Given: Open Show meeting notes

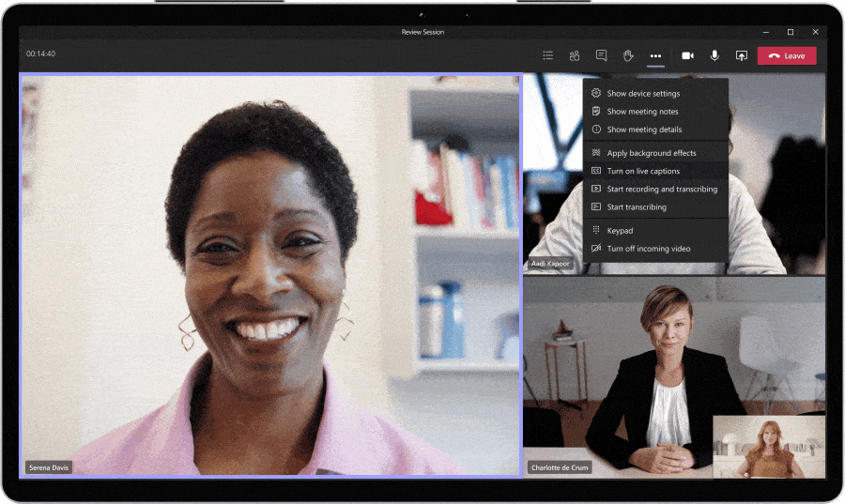Looking at the screenshot, I should click(x=642, y=112).
